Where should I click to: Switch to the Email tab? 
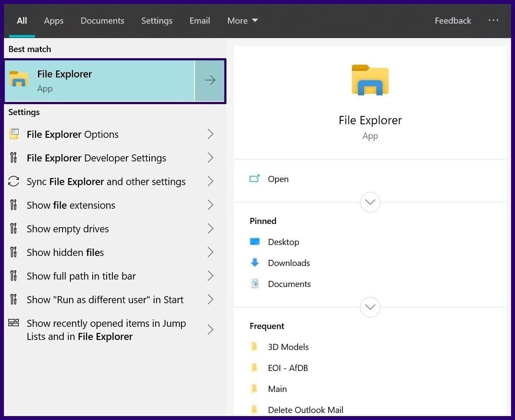[x=199, y=21]
